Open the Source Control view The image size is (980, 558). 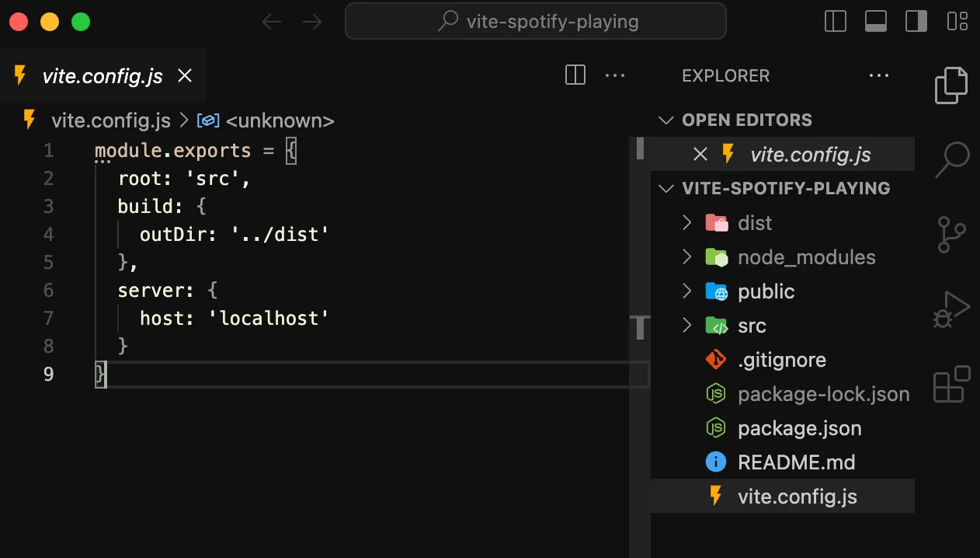pos(952,234)
